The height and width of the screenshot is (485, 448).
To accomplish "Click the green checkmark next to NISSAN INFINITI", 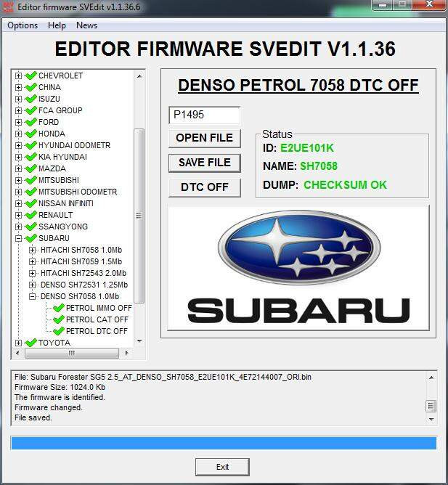I will coord(31,203).
